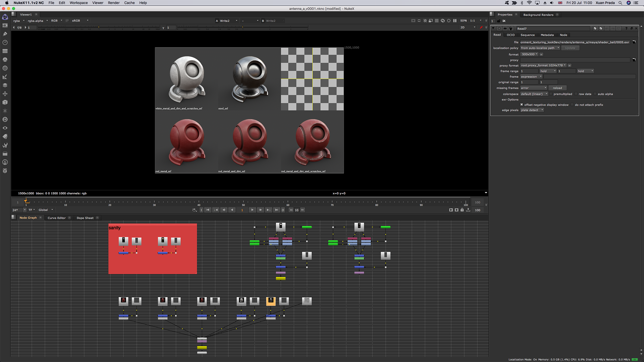Toggle the IP input process button
The height and width of the screenshot is (362, 644).
pyautogui.click(x=67, y=21)
